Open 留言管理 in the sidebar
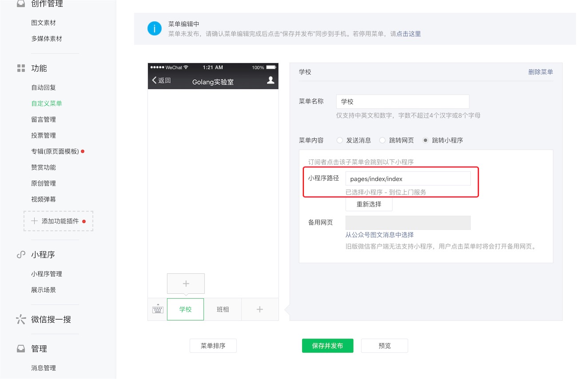 pos(44,119)
